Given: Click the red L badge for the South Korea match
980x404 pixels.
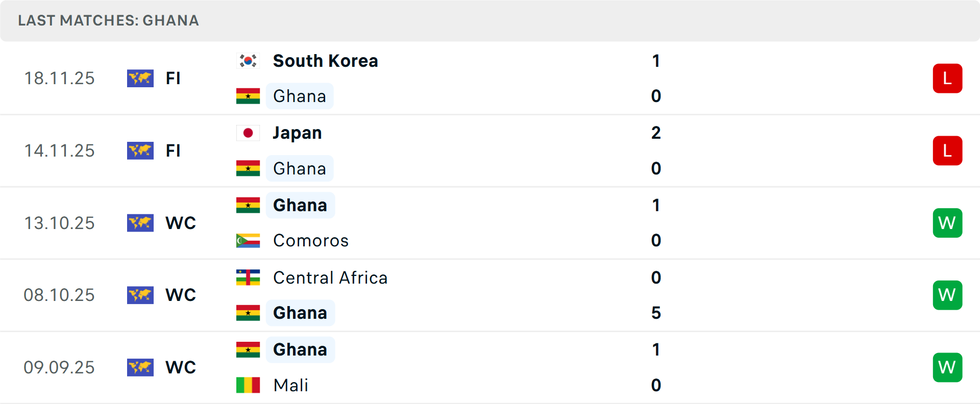Looking at the screenshot, I should 947,78.
